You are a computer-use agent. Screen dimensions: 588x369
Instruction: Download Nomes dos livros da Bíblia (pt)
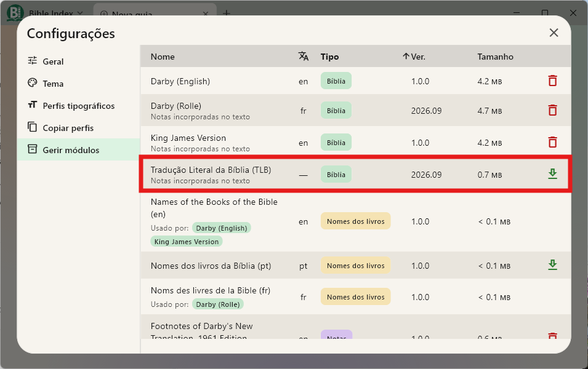pyautogui.click(x=552, y=265)
